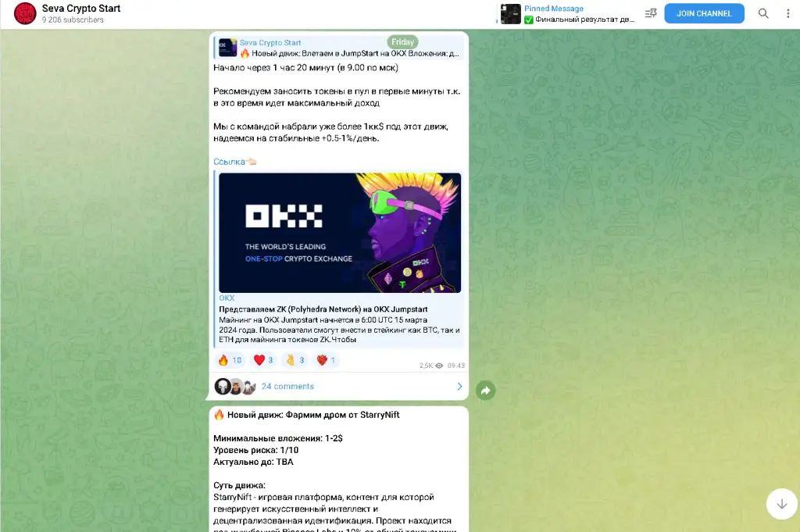Forward the post with share arrow

[486, 391]
